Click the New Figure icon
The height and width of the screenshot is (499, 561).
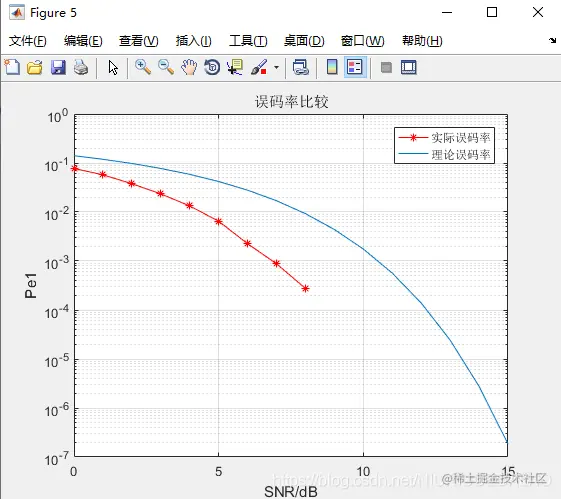tap(12, 67)
